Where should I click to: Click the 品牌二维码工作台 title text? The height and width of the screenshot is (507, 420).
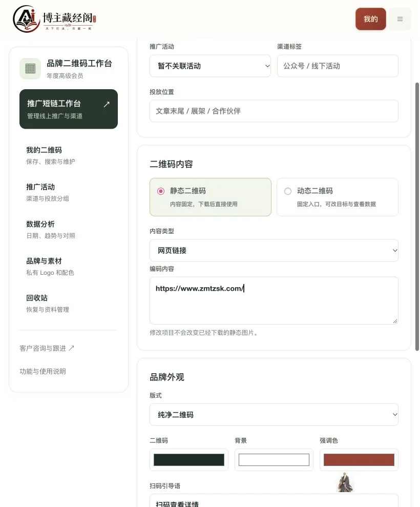coord(79,64)
